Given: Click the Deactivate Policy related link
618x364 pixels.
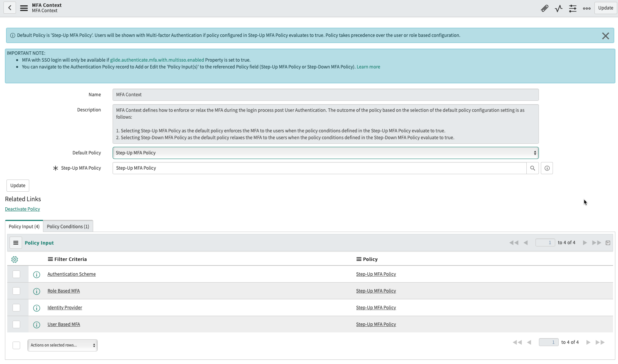Looking at the screenshot, I should [x=22, y=209].
